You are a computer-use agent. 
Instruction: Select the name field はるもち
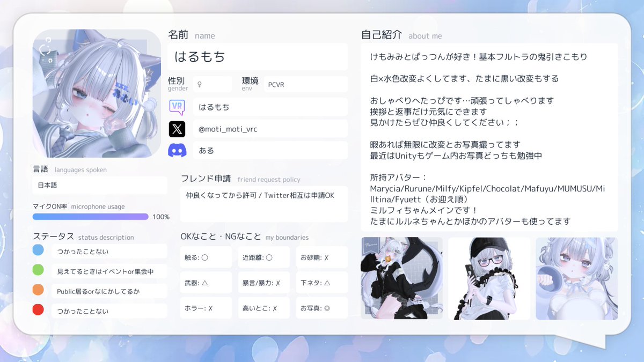tap(258, 57)
